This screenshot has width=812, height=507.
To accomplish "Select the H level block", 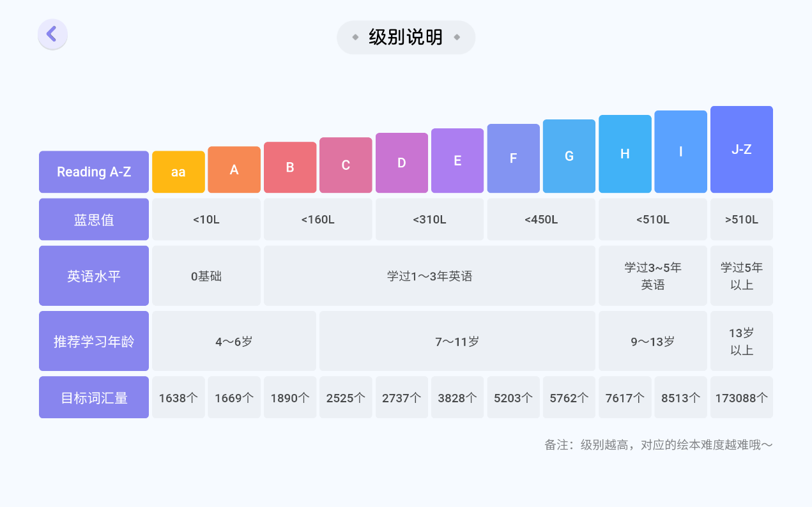I will [x=625, y=154].
